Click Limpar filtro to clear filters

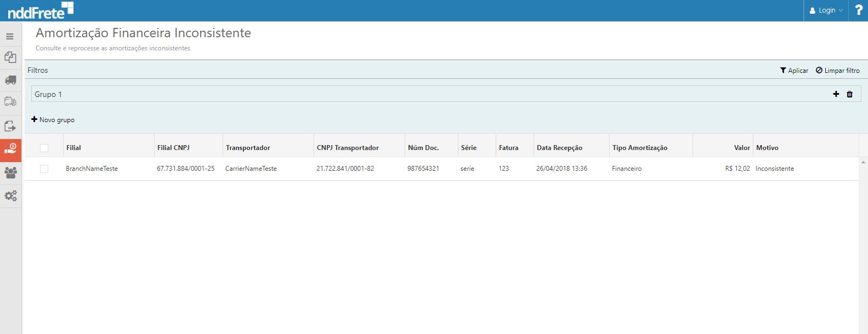point(838,71)
